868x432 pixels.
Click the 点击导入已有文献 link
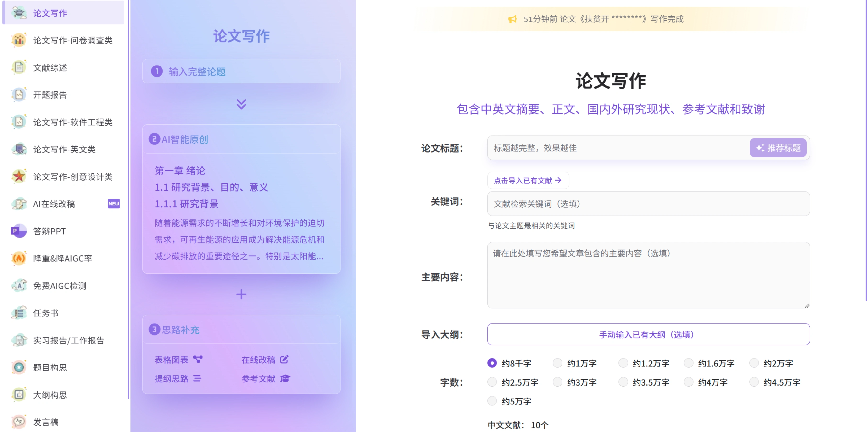tap(528, 180)
